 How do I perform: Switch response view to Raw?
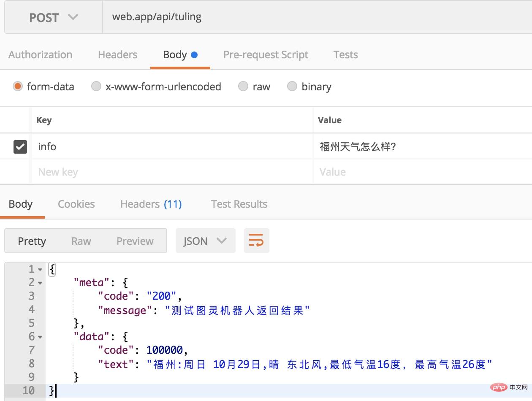click(81, 241)
